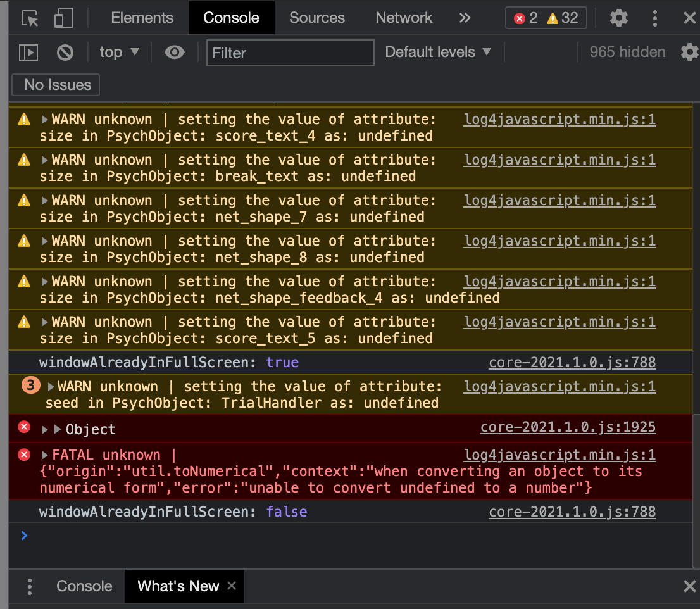Click the warning icon on net_shape_feedback_4 row
700x609 pixels.
tap(24, 281)
